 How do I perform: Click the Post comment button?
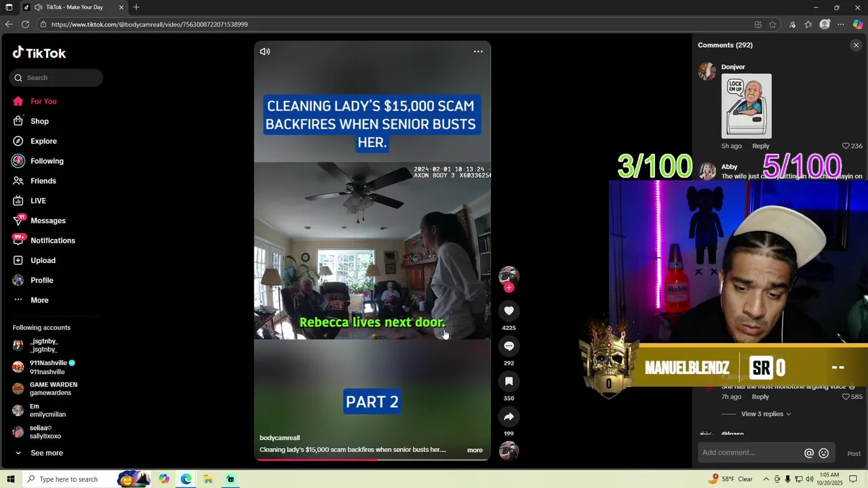point(854,453)
